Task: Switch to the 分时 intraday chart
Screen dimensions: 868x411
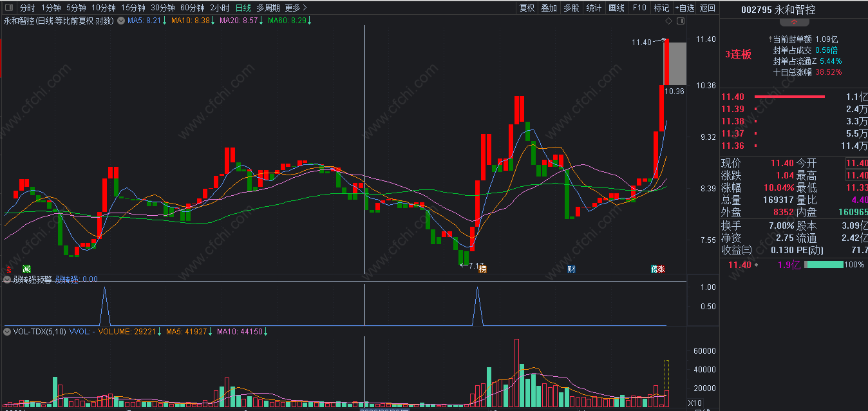Action: (x=27, y=8)
